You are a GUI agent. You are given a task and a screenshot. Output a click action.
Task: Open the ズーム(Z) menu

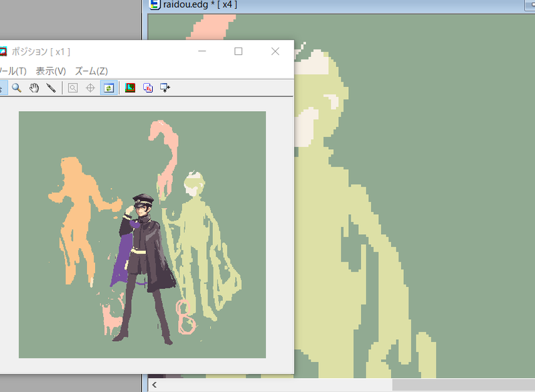tap(92, 71)
